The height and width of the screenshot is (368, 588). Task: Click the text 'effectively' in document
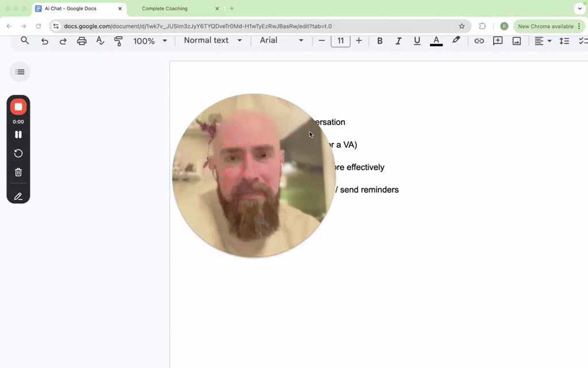[x=365, y=167]
